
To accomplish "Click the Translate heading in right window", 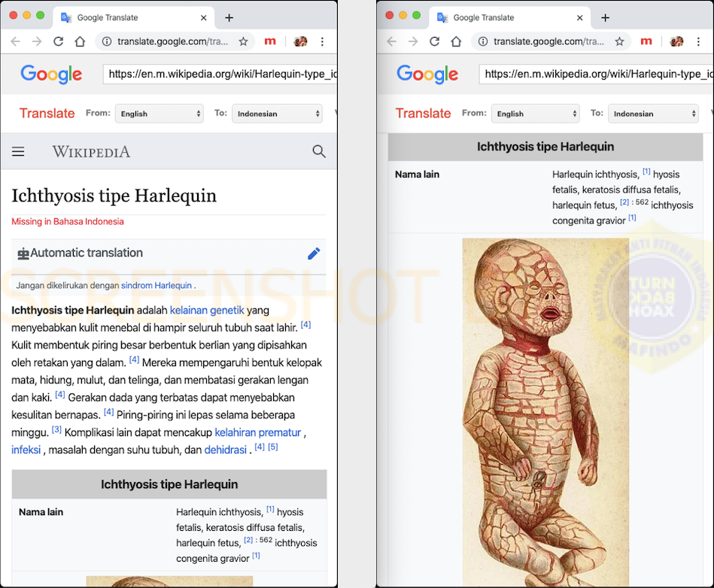I will [423, 114].
